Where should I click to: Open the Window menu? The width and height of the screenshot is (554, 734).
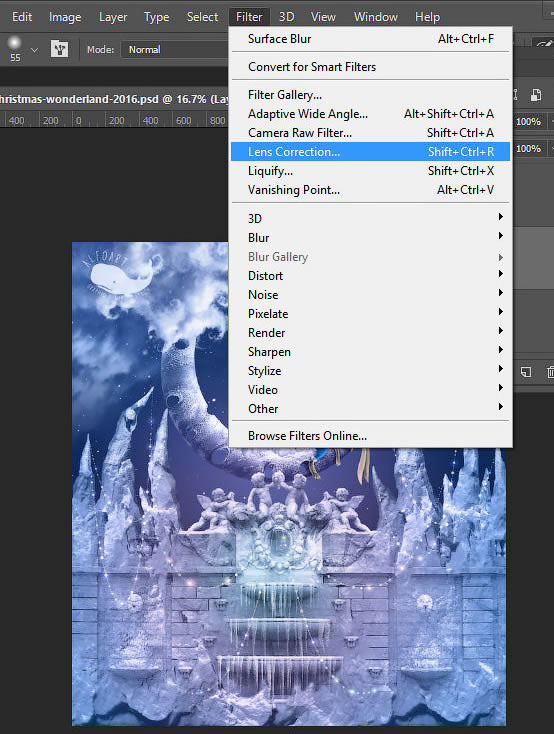376,17
